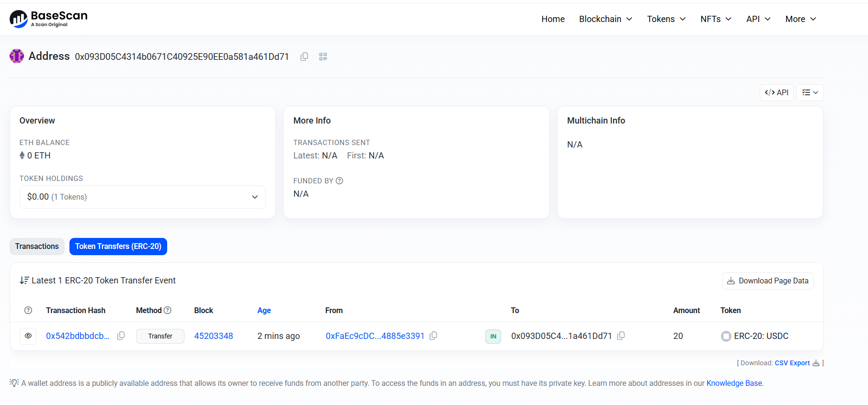Copy the To address 0x093D05C4...1a461Dd71

coord(621,336)
